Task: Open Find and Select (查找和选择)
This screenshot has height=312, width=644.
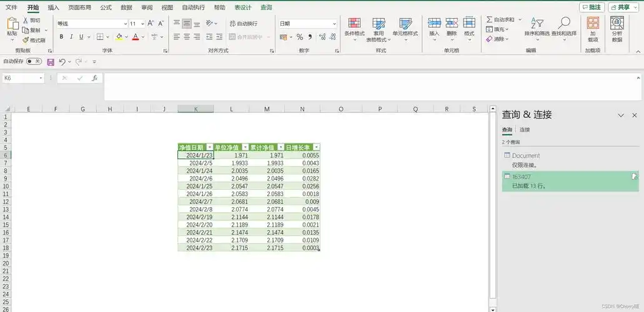Action: [564, 29]
